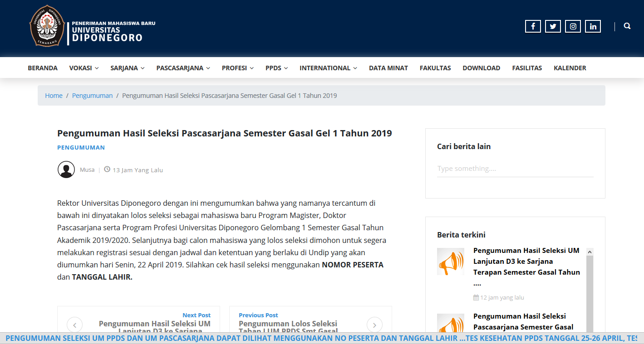This screenshot has height=344, width=644.
Task: Go to the Data Minat menu
Action: 388,68
